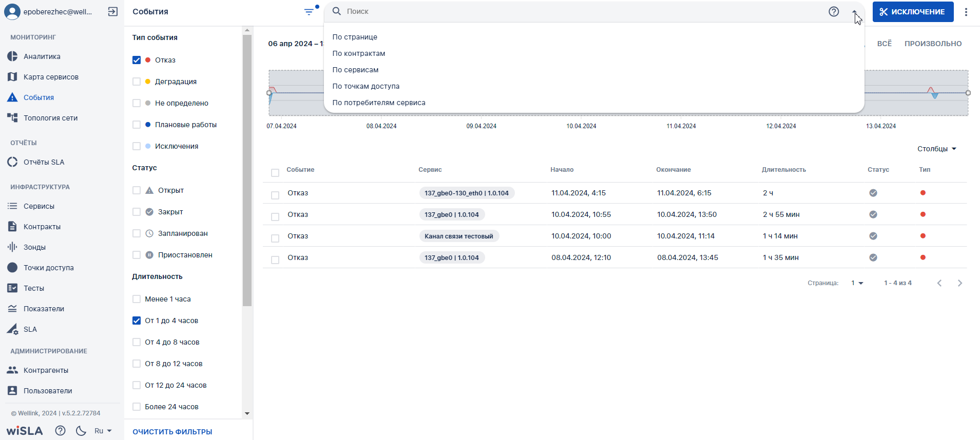Select all events header checkbox

pyautogui.click(x=275, y=173)
